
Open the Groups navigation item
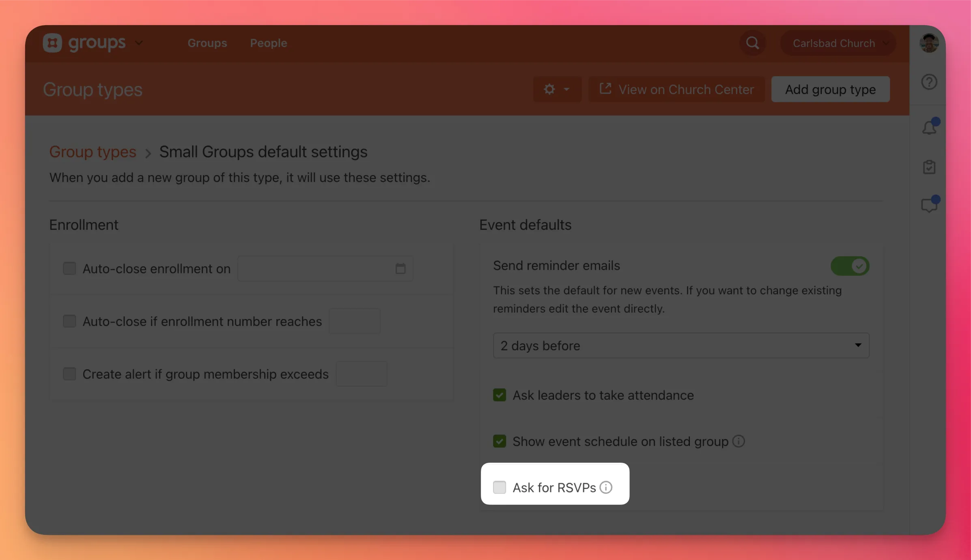[x=207, y=43]
